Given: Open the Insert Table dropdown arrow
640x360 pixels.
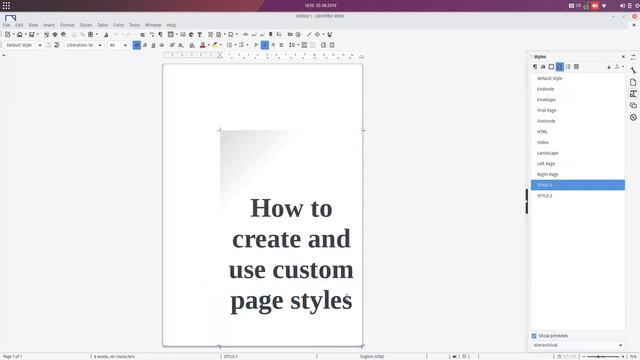Looking at the screenshot, I should click(x=176, y=35).
